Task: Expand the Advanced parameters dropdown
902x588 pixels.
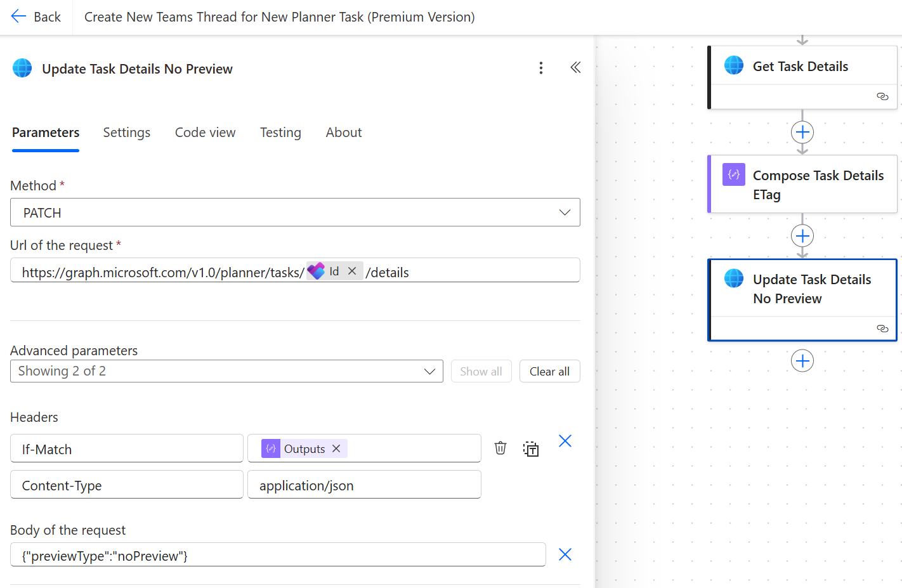Action: click(x=226, y=371)
